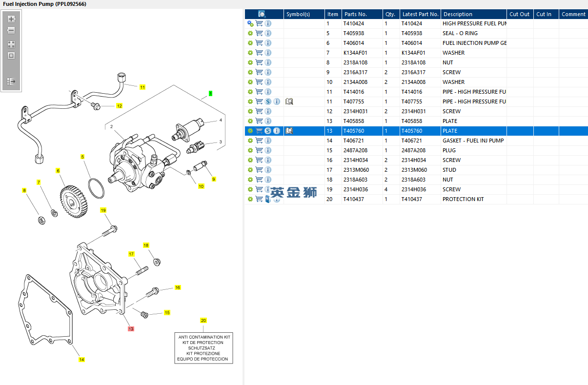Sort by Latest Part No. column header
Screen dimensions: 588x385
421,14
